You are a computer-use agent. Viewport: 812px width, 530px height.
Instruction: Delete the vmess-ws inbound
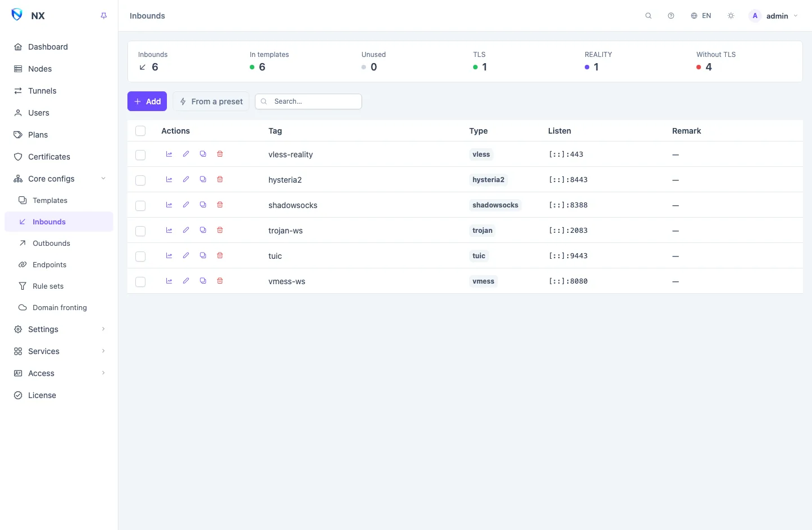tap(220, 281)
